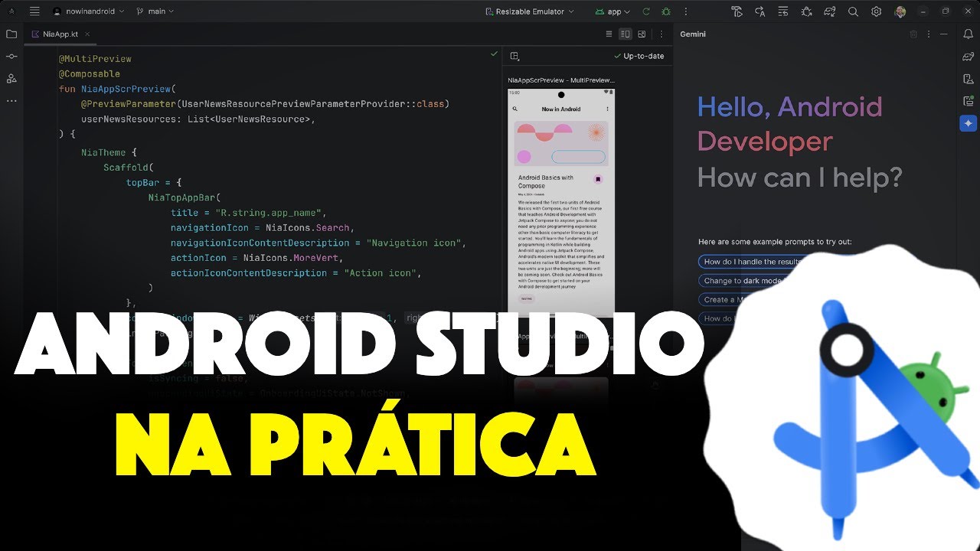The image size is (980, 551).
Task: Click the green inspection checkmark in editor
Action: pyautogui.click(x=494, y=54)
